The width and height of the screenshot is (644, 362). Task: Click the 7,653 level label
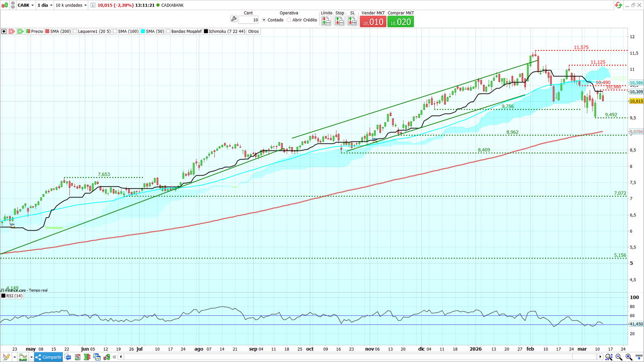click(104, 174)
